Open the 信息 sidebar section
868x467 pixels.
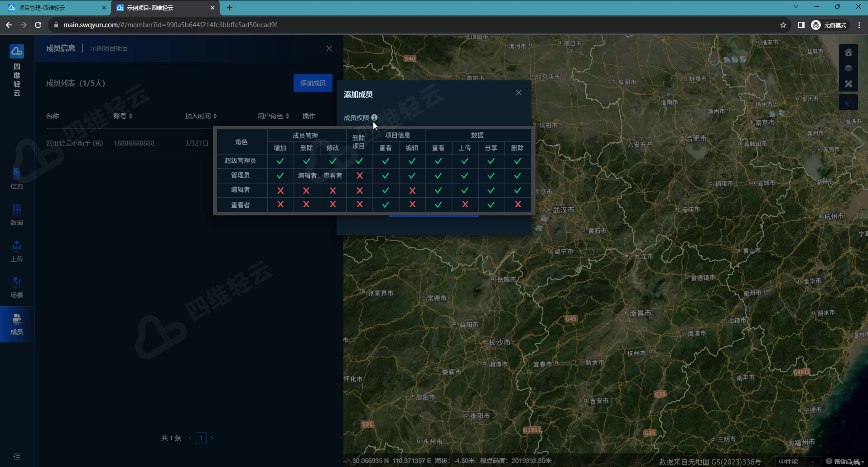click(16, 179)
